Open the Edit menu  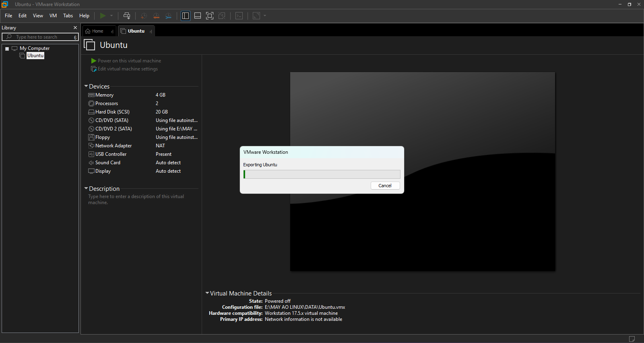point(23,16)
